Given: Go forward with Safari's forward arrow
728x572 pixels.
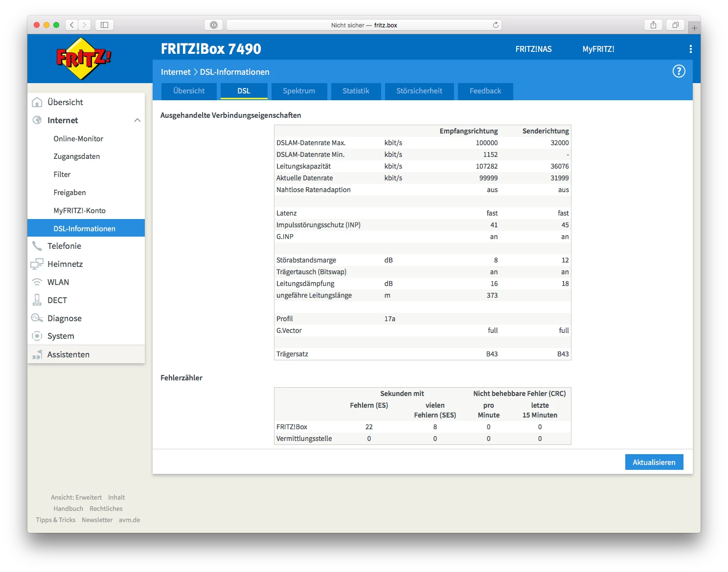Looking at the screenshot, I should (x=84, y=25).
